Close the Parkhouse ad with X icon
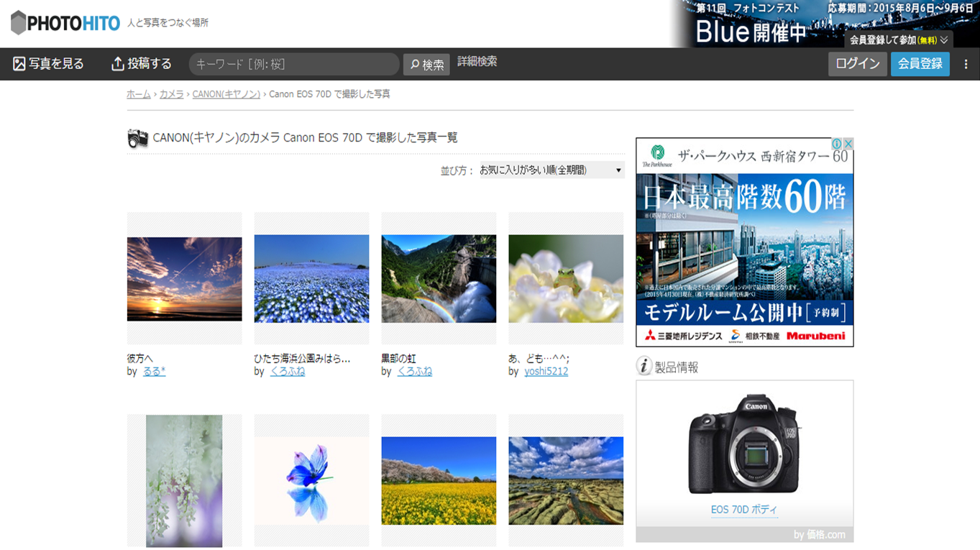Image resolution: width=980 pixels, height=550 pixels. click(x=848, y=144)
